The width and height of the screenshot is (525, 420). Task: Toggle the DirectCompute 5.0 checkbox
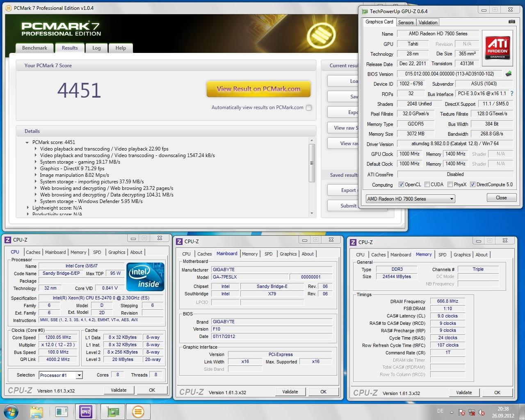coord(472,185)
